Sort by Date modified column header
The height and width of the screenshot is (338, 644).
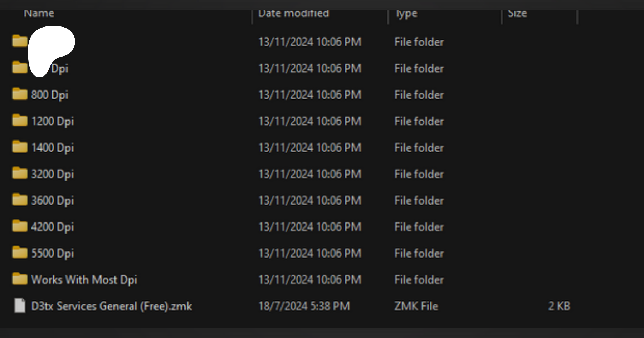coord(293,13)
